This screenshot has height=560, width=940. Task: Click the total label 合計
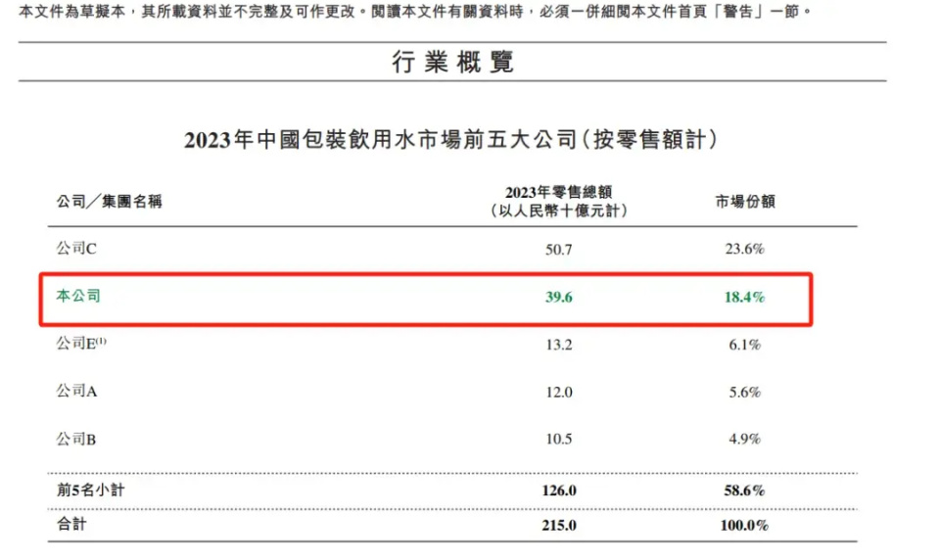(71, 525)
